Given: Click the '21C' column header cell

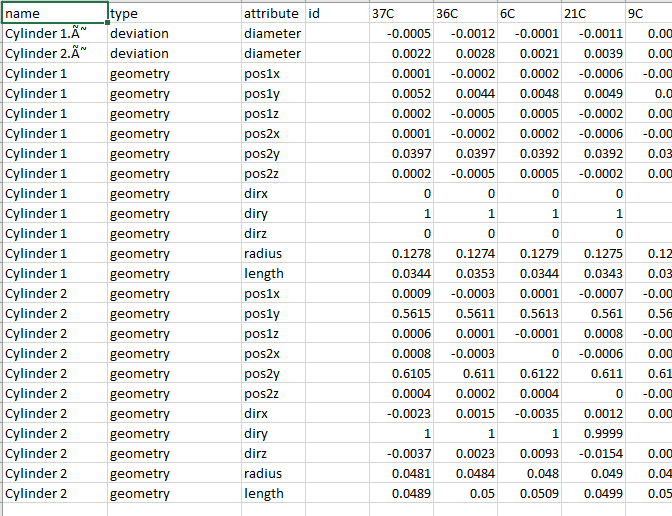Looking at the screenshot, I should pos(592,13).
